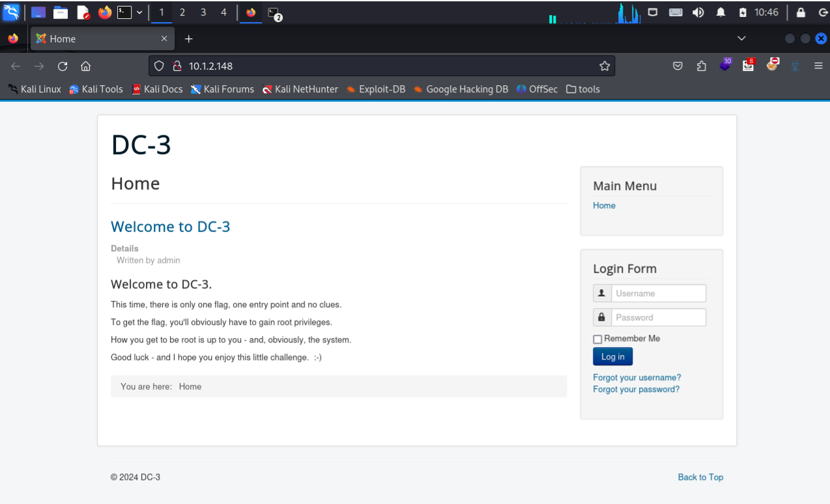Focus the Firefox window taskbar button

click(251, 12)
